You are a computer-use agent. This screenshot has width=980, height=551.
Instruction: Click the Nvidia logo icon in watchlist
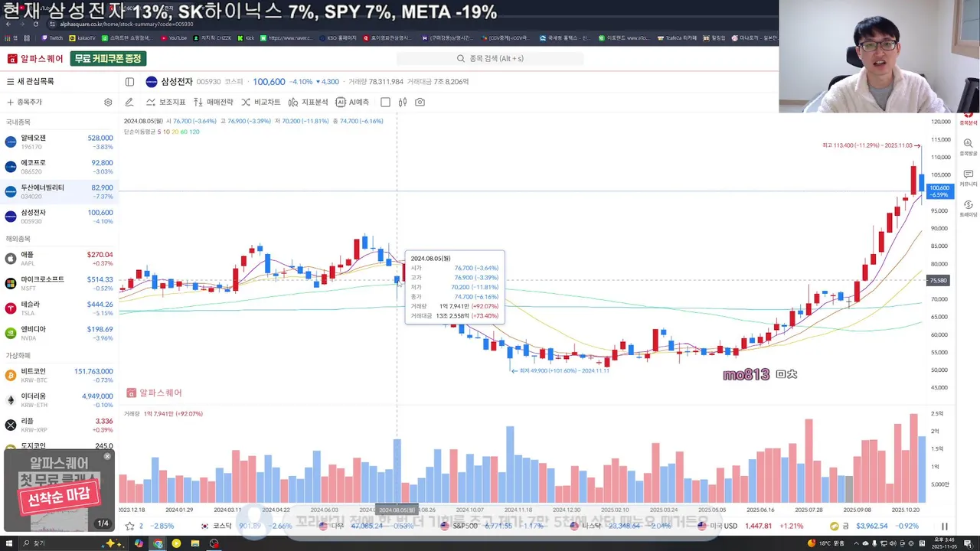coord(11,333)
